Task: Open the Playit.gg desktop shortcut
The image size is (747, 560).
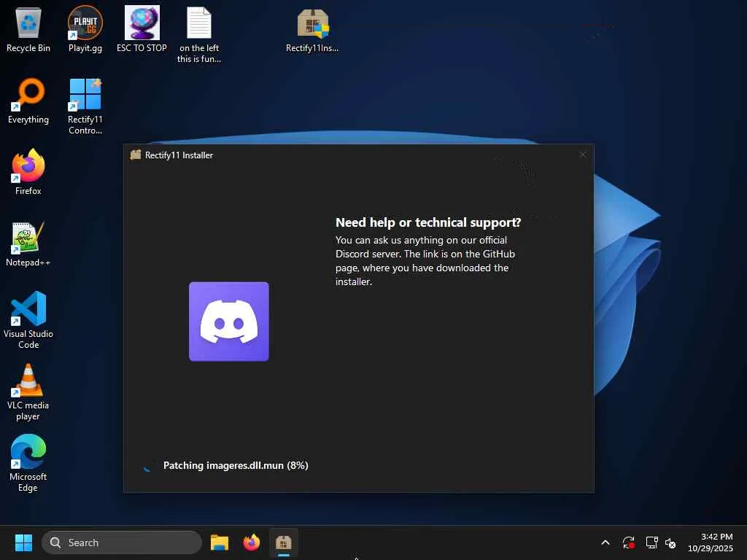Action: coord(85,29)
